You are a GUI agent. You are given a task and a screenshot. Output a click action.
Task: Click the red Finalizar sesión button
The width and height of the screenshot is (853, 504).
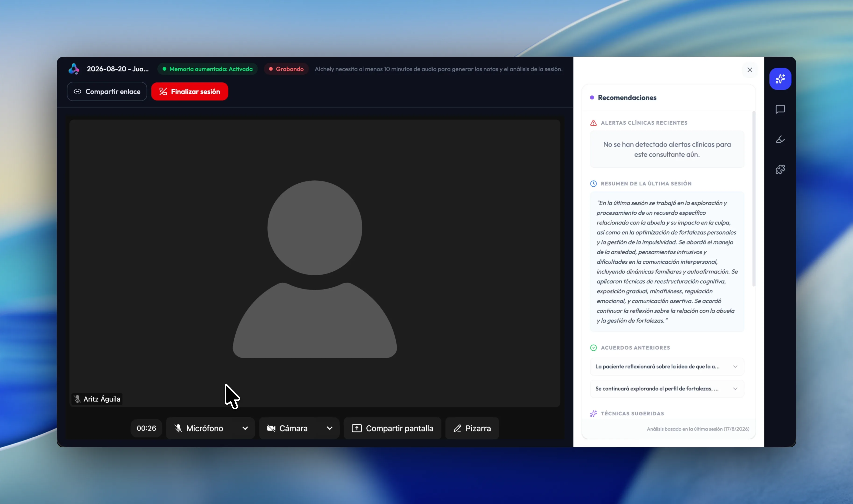(x=189, y=91)
